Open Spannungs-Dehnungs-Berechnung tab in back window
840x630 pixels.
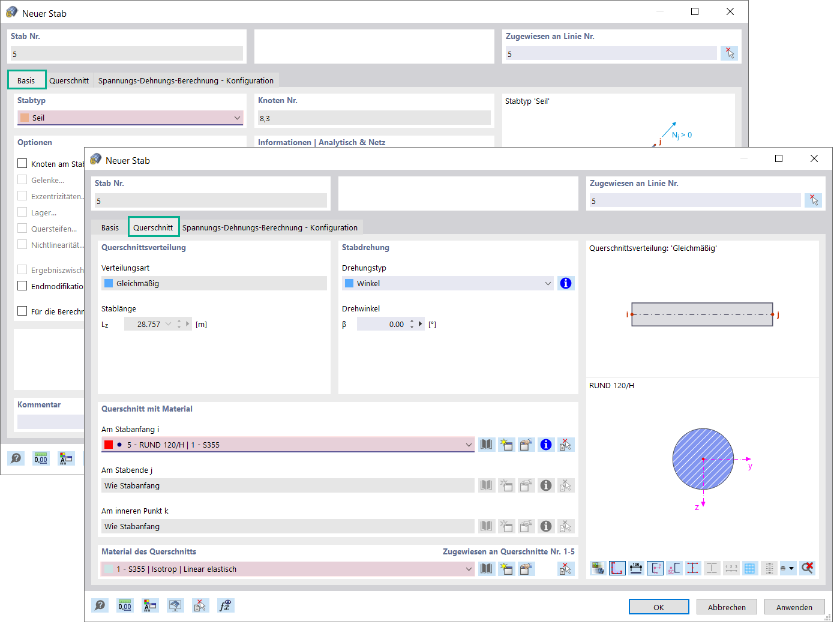pos(186,80)
